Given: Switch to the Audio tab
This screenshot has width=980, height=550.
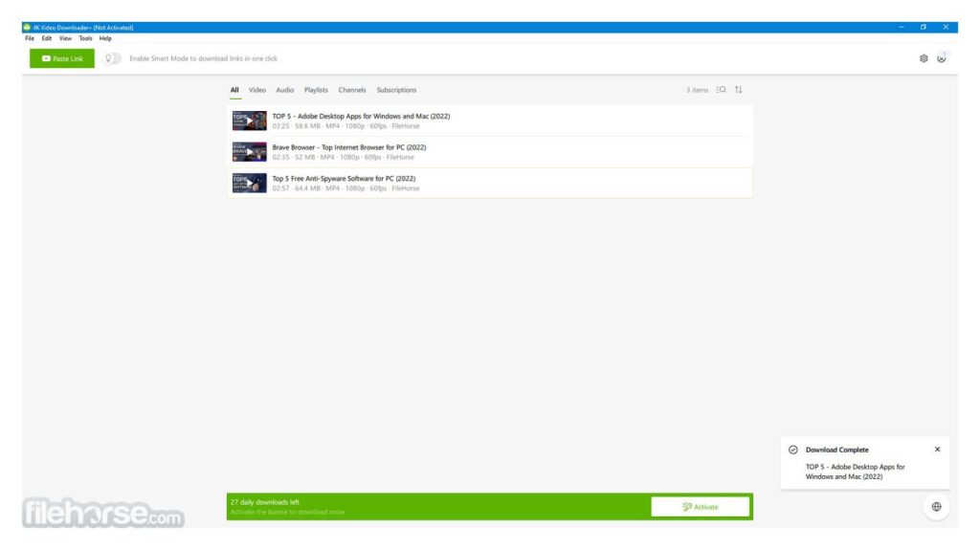Looking at the screenshot, I should tap(284, 90).
